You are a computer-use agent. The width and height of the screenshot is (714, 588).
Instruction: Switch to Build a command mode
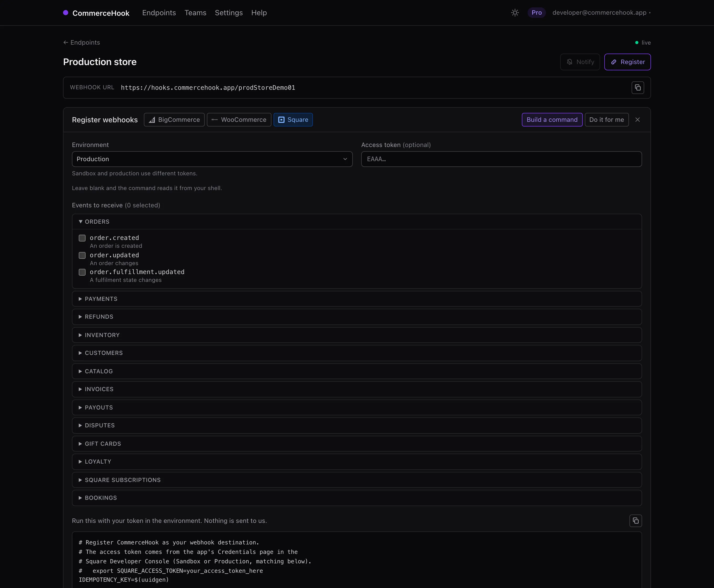tap(552, 119)
